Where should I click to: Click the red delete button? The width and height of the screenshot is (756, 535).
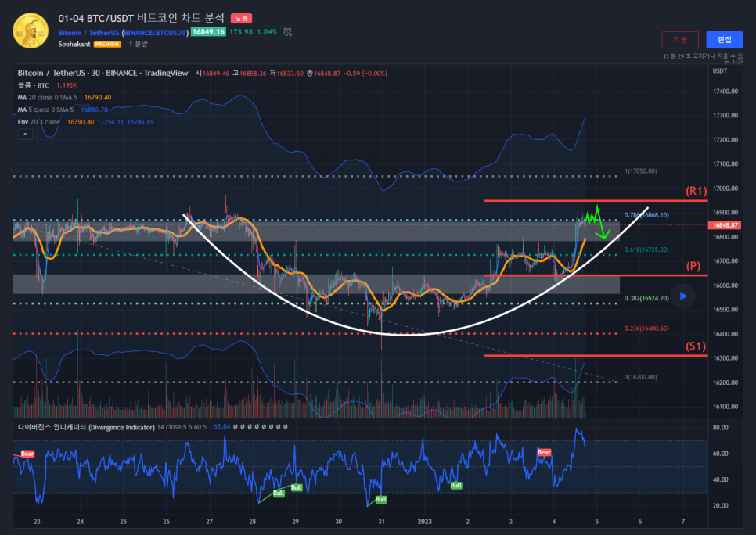(679, 39)
